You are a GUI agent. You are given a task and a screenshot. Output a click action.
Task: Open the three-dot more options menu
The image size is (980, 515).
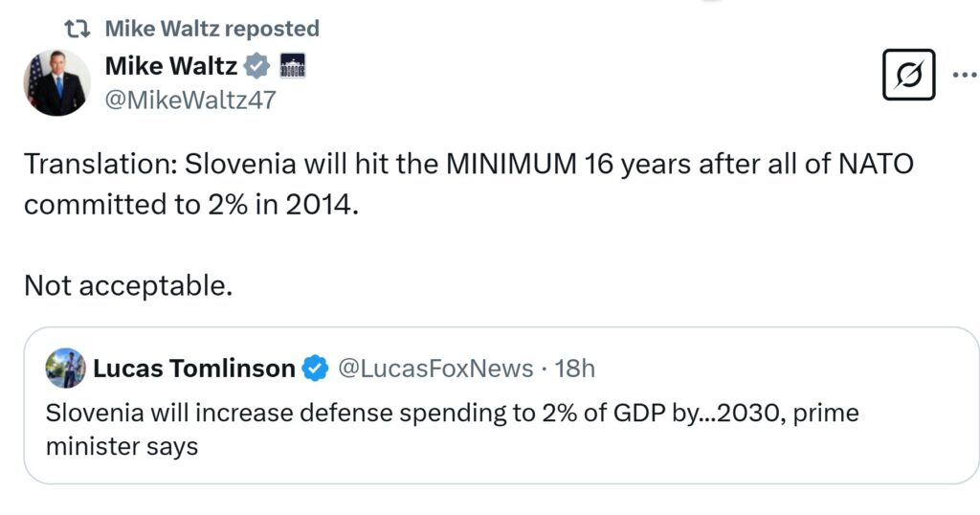[x=964, y=75]
